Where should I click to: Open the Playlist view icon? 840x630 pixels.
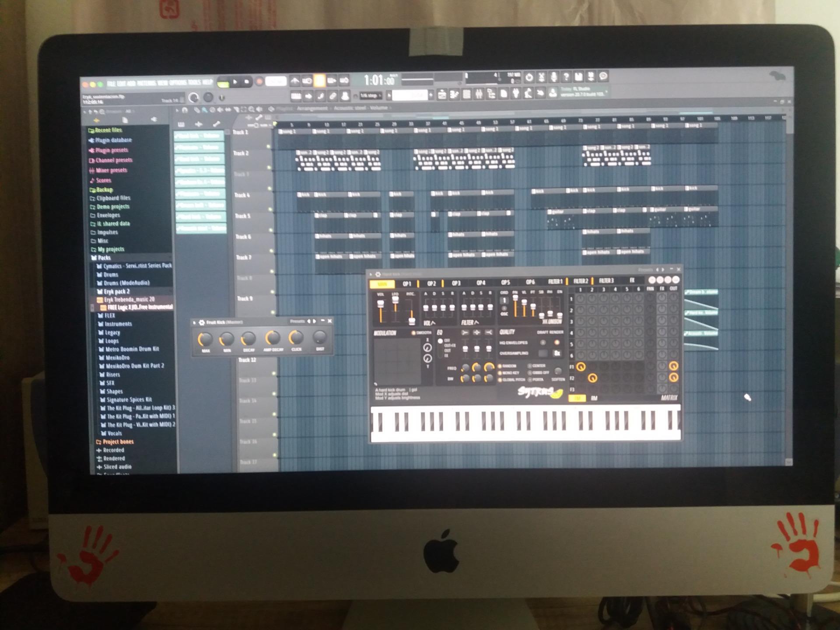(442, 95)
